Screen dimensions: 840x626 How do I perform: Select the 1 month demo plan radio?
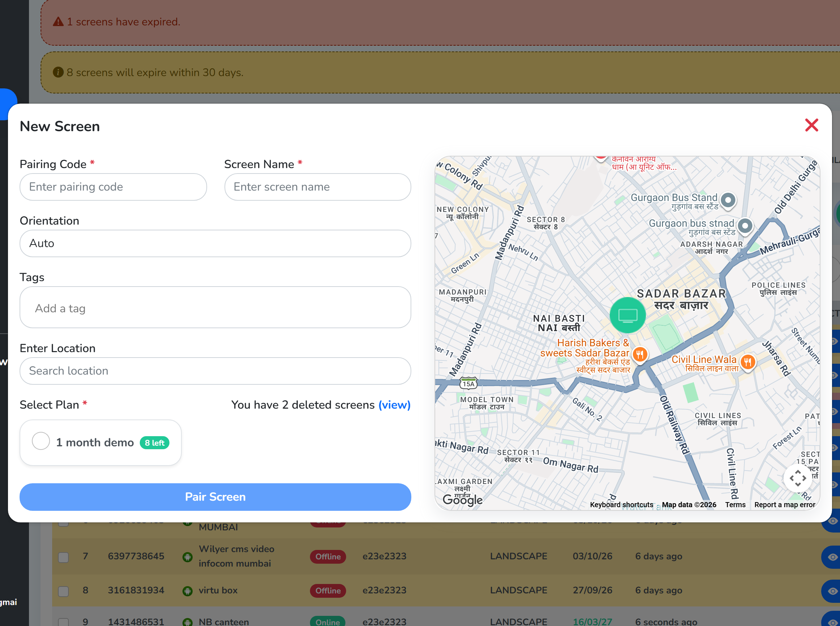click(41, 441)
